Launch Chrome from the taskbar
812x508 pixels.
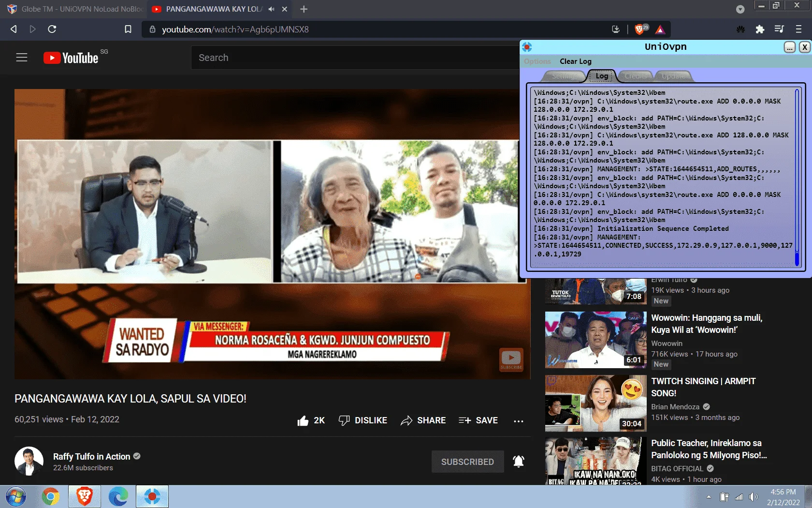coord(50,496)
